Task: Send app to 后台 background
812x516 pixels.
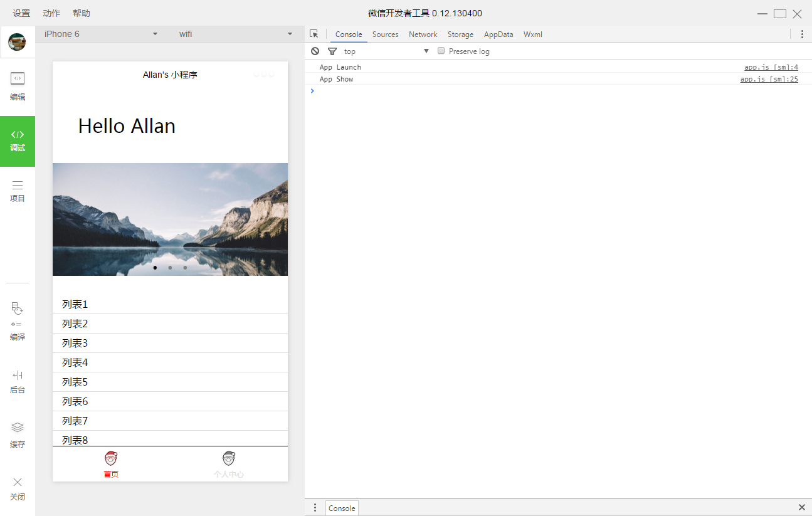Action: pyautogui.click(x=18, y=381)
